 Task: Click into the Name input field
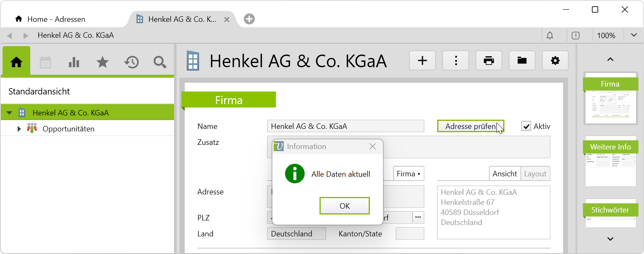345,126
